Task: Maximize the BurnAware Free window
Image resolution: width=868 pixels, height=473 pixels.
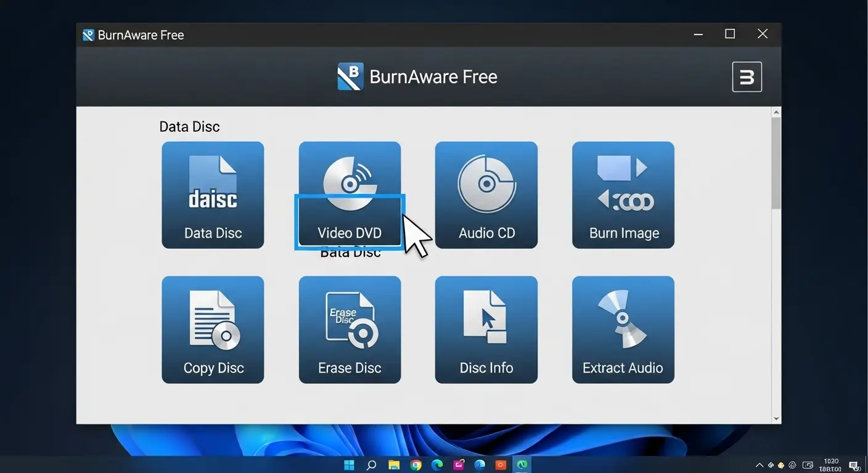Action: [x=730, y=34]
